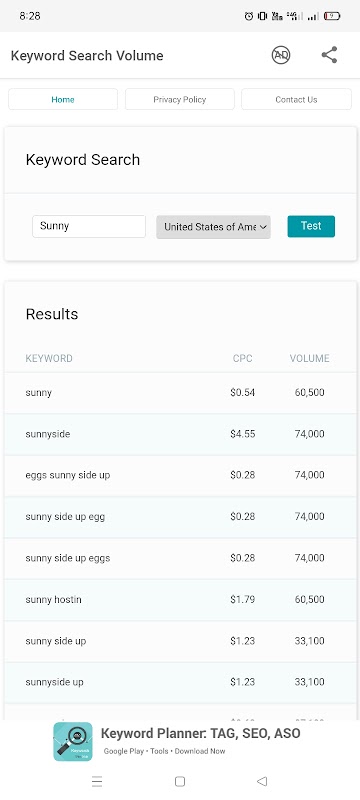Viewport: 360px width, 800px height.
Task: Select the sunnyside result row
Action: point(181,434)
